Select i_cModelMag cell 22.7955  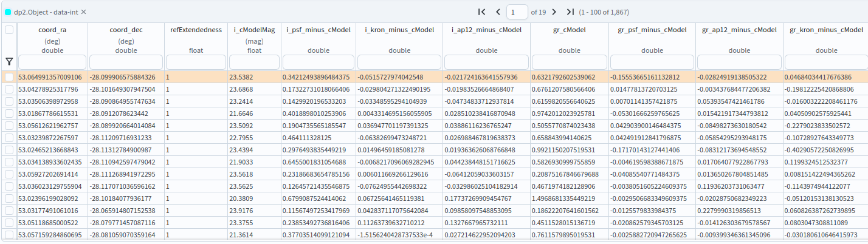tap(241, 138)
